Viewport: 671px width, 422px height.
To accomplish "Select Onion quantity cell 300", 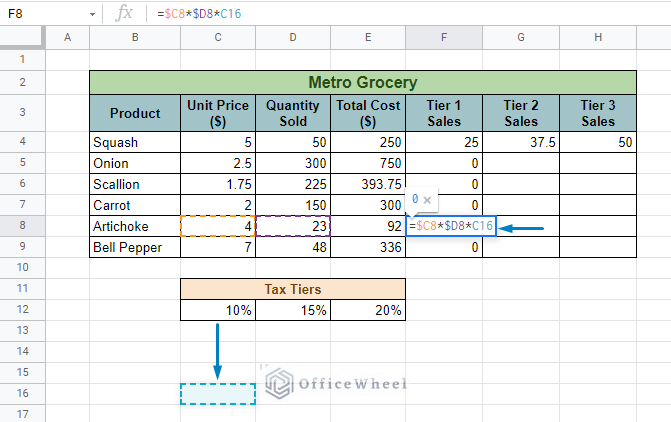I will 293,163.
